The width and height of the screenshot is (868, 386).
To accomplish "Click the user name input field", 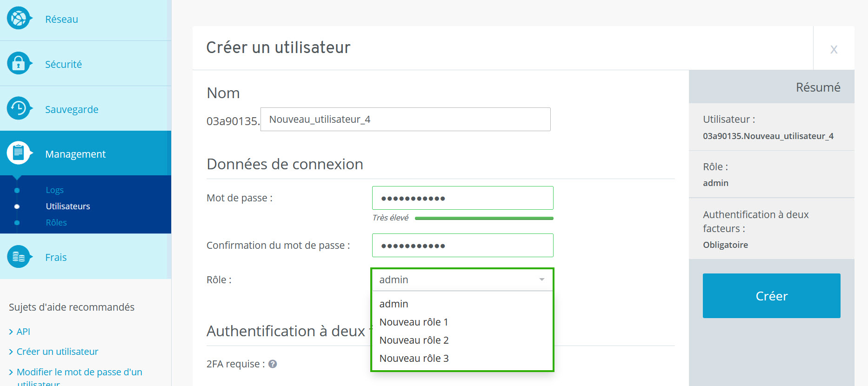I will click(x=405, y=120).
